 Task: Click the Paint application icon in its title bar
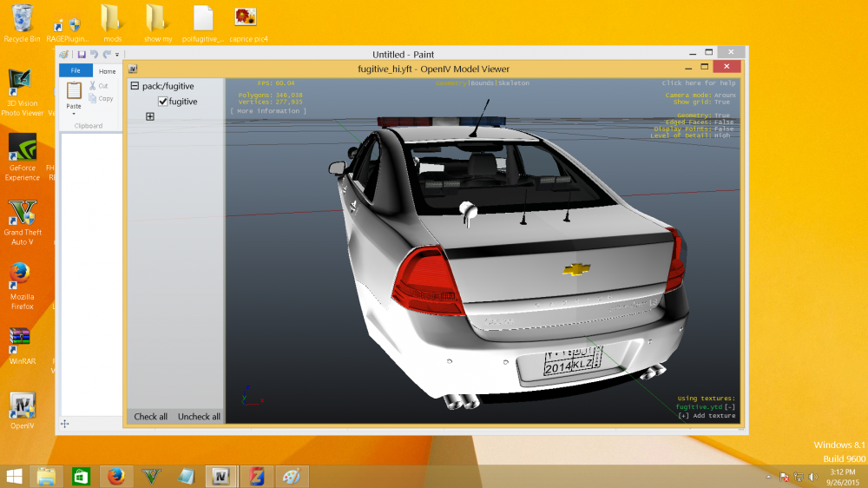point(64,55)
